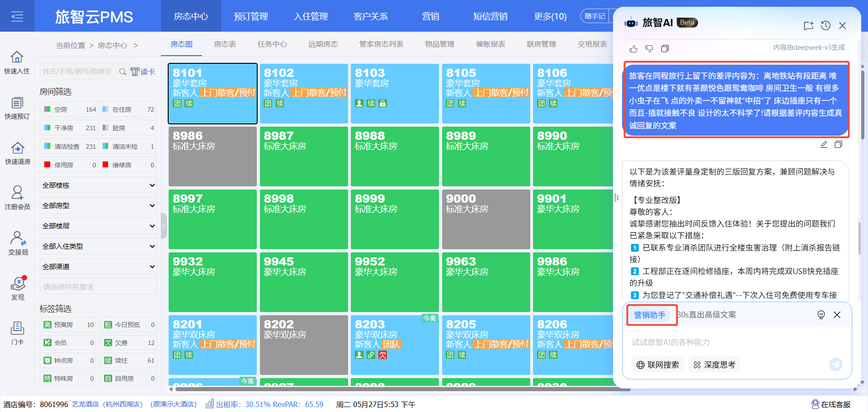The width and height of the screenshot is (868, 412).
Task: Click lock icon on room 8103 card
Action: (383, 104)
